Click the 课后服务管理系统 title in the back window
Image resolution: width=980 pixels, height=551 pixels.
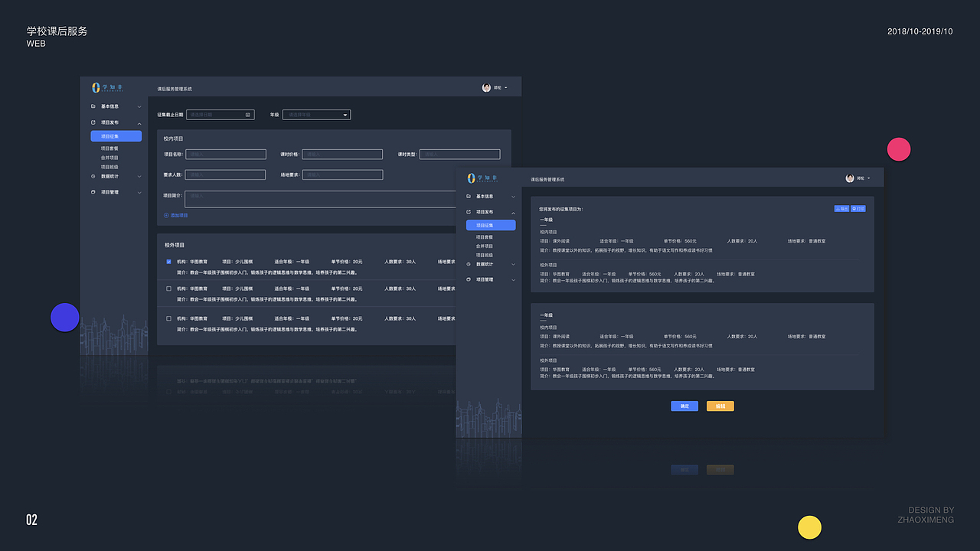click(175, 89)
